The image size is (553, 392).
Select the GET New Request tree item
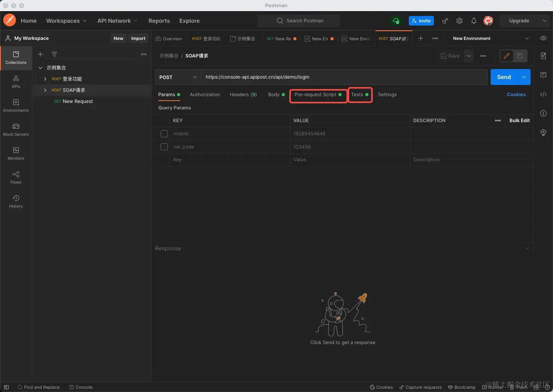[x=92, y=101]
